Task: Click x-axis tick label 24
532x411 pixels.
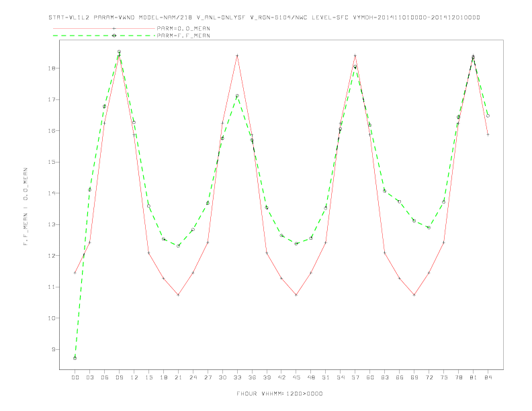Action: click(193, 377)
